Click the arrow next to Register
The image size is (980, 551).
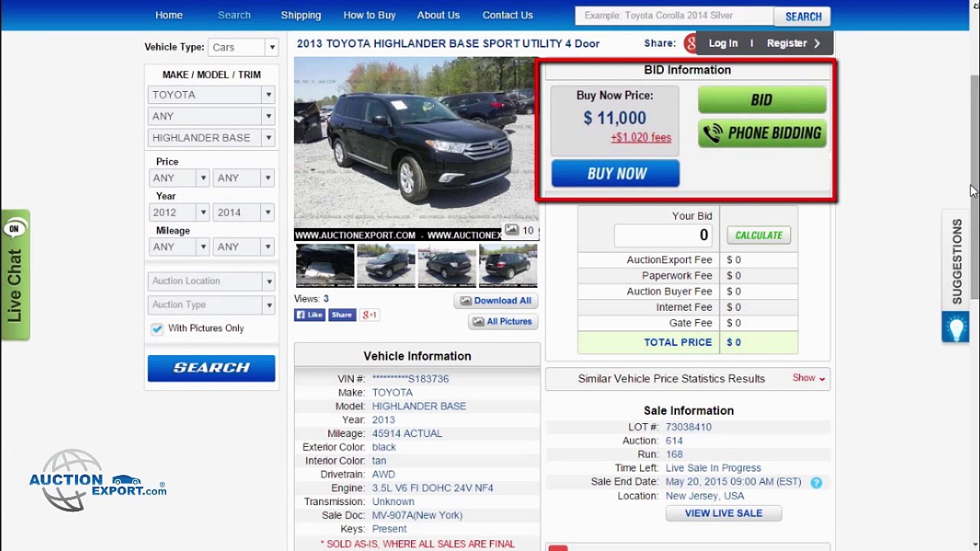pyautogui.click(x=817, y=44)
